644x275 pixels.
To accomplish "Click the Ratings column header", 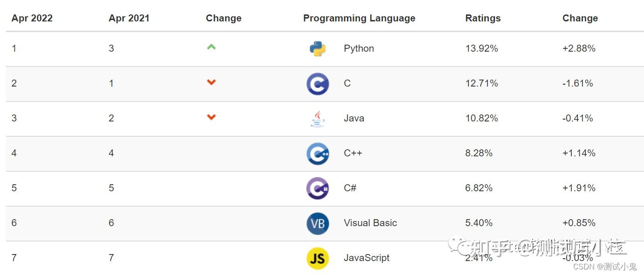I will click(x=483, y=18).
